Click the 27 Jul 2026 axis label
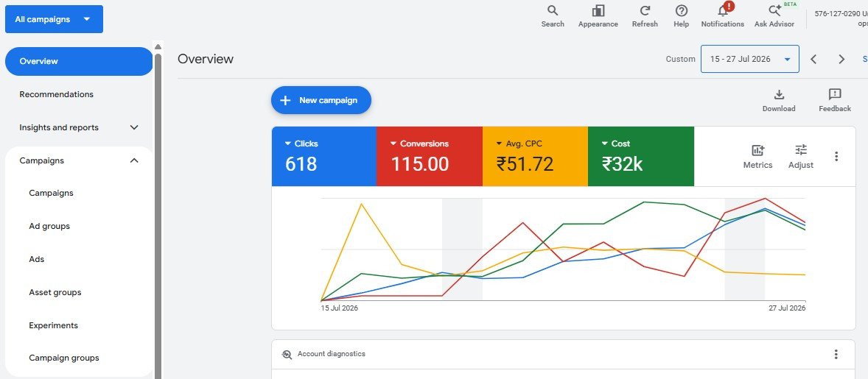Viewport: 868px width, 379px height. tap(787, 308)
